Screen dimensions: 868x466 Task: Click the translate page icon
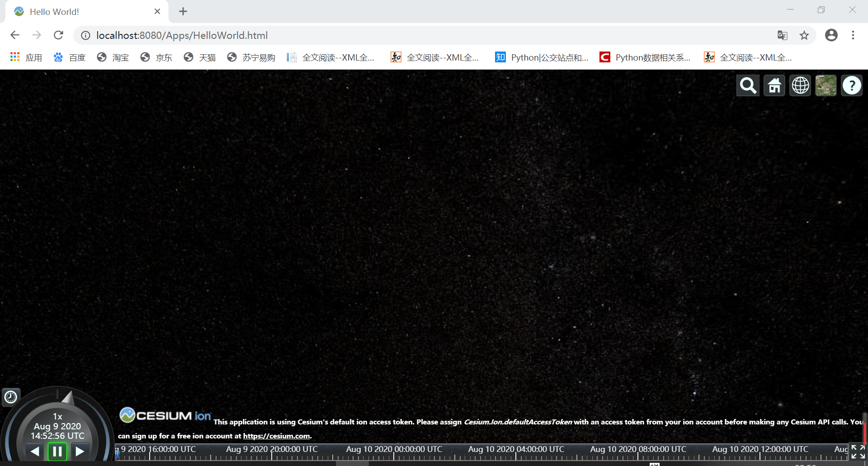[x=782, y=35]
